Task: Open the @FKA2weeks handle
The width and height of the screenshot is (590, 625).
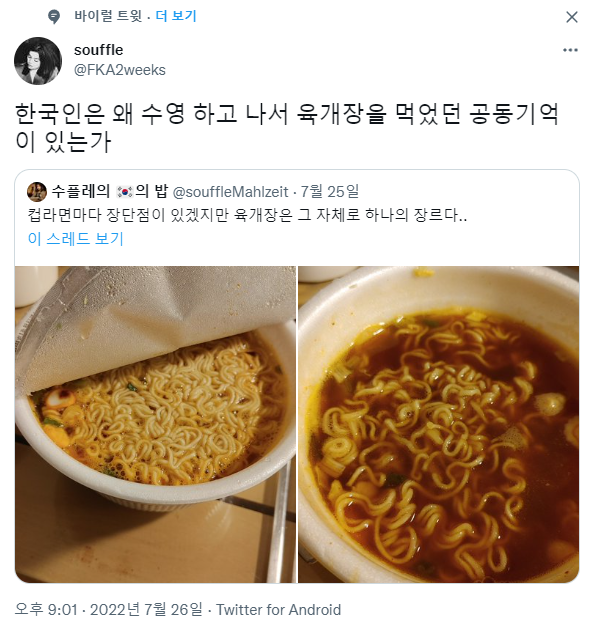Action: click(x=120, y=70)
